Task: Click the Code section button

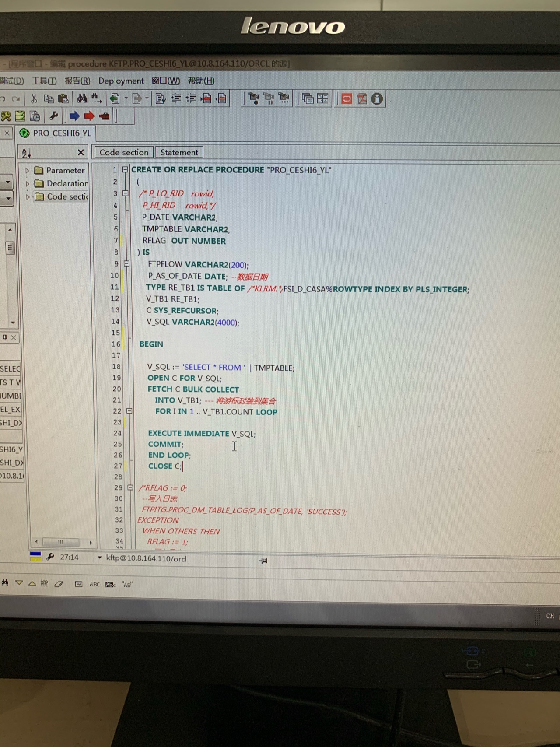Action: point(124,152)
